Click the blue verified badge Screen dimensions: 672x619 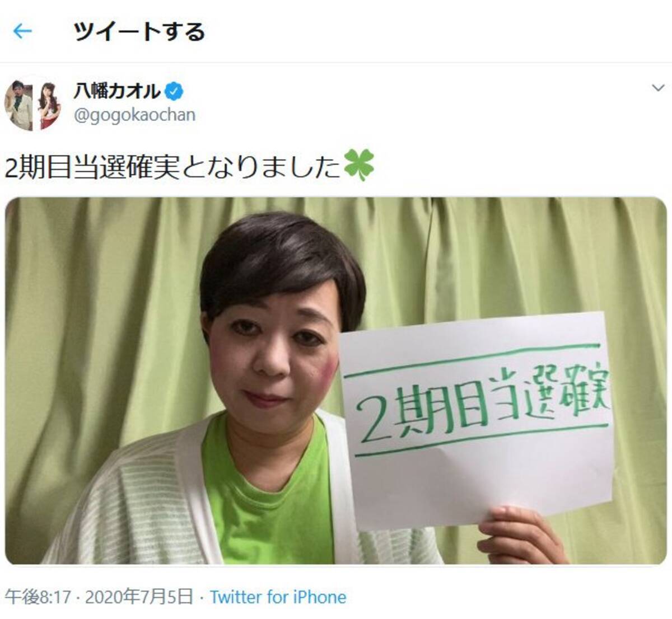click(x=174, y=90)
